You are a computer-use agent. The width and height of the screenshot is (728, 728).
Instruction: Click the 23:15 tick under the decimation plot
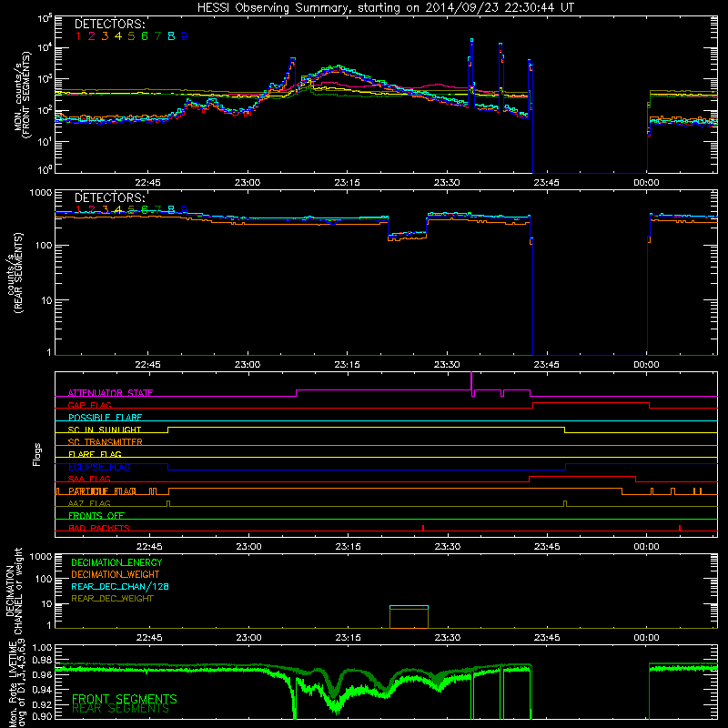click(348, 638)
